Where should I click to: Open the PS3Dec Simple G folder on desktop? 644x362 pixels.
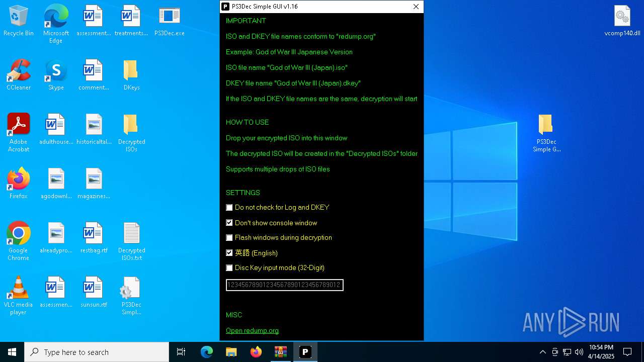pyautogui.click(x=546, y=133)
